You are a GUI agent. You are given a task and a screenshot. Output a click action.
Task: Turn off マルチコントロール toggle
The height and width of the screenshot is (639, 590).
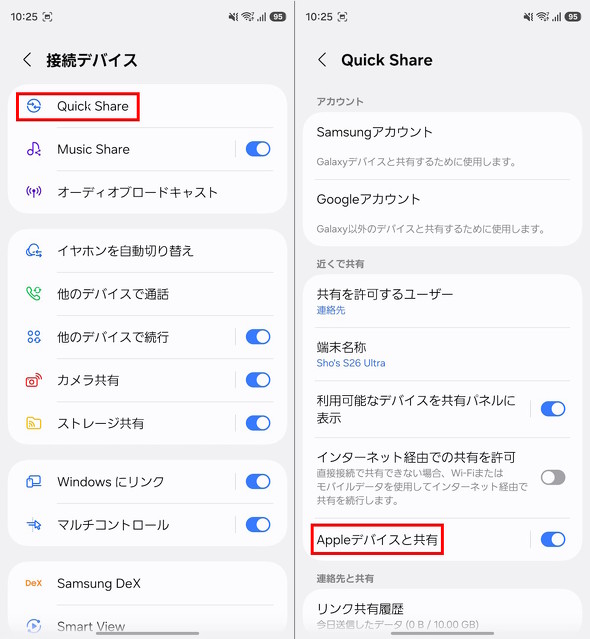(x=258, y=525)
